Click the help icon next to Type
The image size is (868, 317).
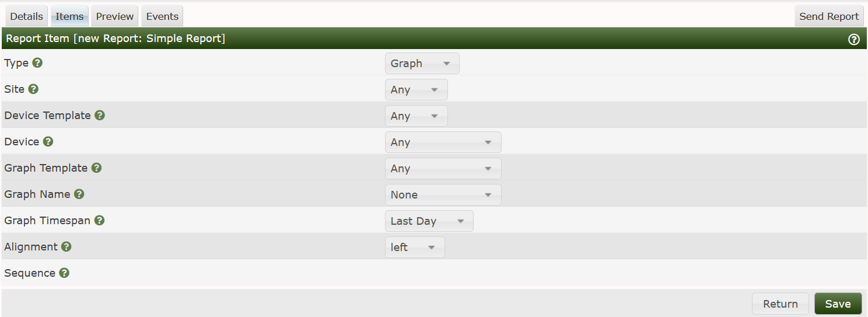coord(37,63)
